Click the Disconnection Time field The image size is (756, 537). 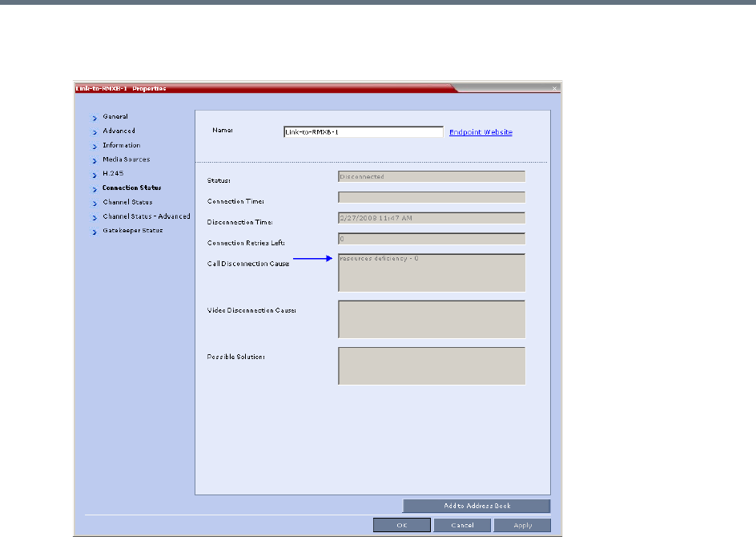(x=432, y=217)
